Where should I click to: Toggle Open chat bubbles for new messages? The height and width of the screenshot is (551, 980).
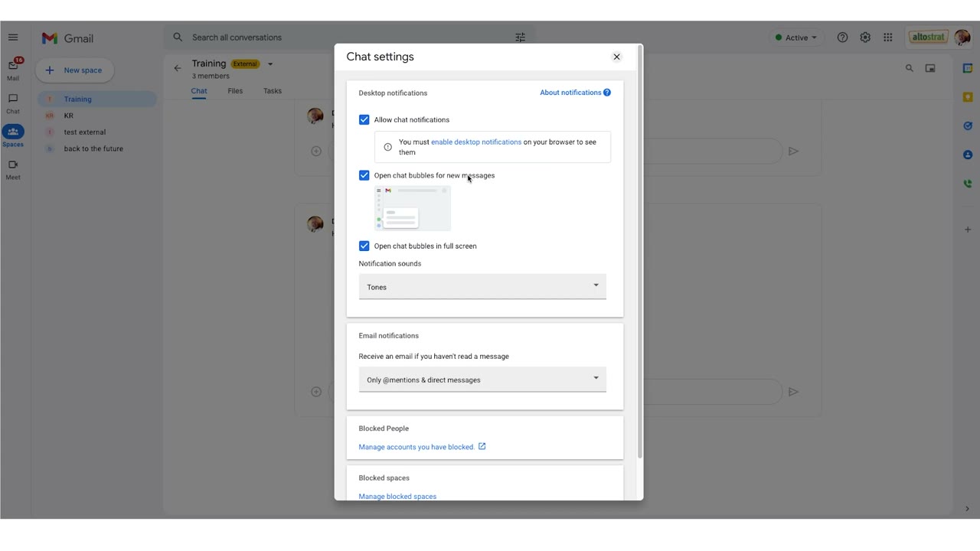coord(364,175)
